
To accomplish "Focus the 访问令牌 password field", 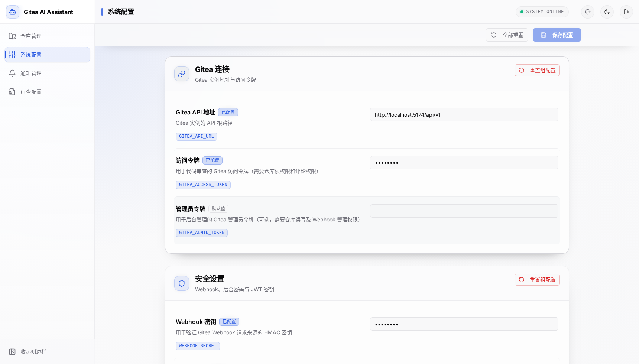I will tap(464, 163).
